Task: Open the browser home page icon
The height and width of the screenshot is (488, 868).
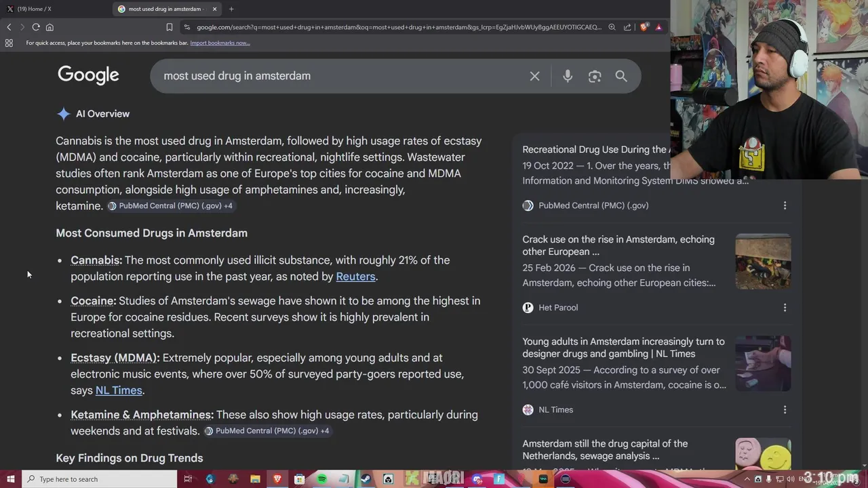Action: click(x=50, y=27)
